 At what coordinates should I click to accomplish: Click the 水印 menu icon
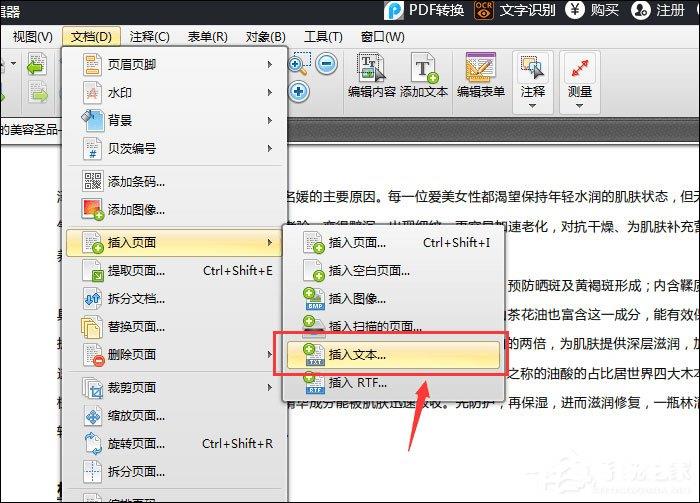[92, 93]
